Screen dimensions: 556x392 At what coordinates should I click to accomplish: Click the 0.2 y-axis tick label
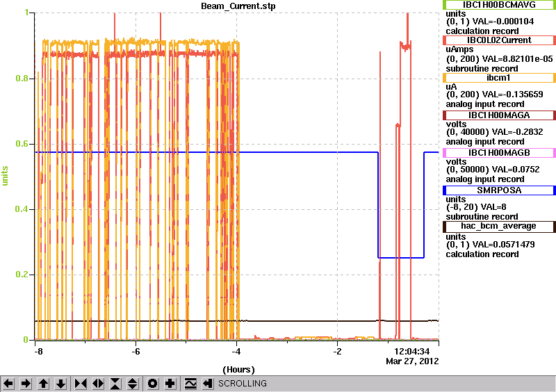click(22, 275)
